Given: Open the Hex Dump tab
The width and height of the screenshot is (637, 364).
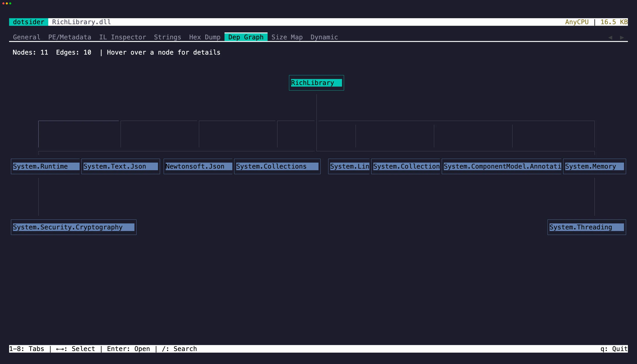Looking at the screenshot, I should tap(205, 37).
